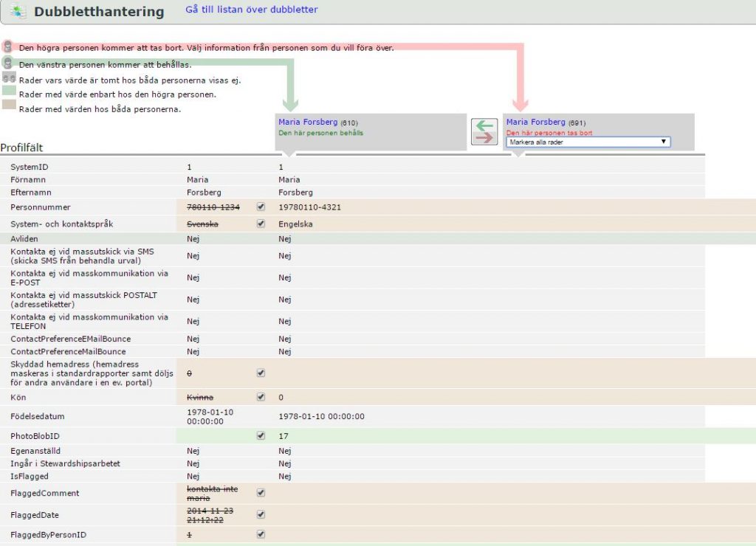Screen dimensions: 756x546
Task: Toggle the PhotoBlobID row checkbox
Action: pos(261,435)
